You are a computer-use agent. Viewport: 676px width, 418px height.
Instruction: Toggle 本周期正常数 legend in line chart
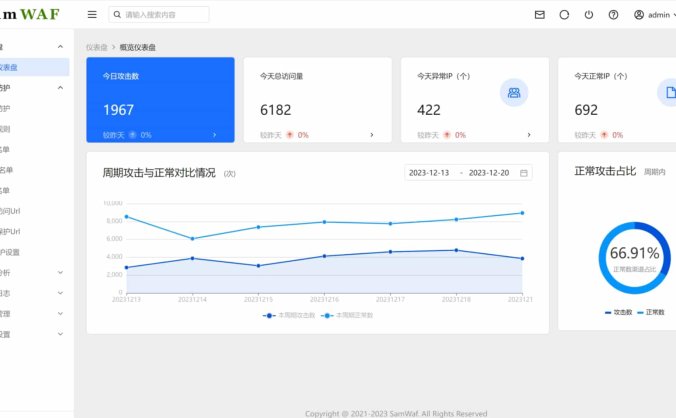[x=347, y=315]
